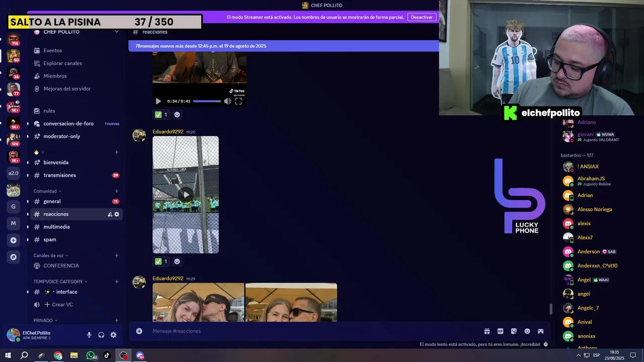The height and width of the screenshot is (362, 644).
Task: Add a server with the plus icon
Action: (x=14, y=240)
